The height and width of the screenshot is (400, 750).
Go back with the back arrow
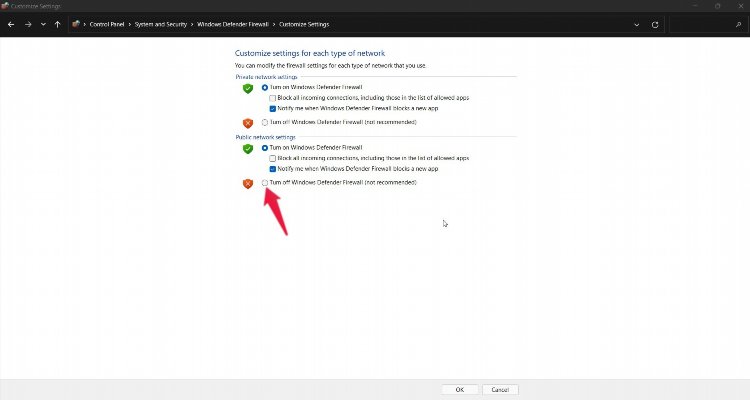[11, 24]
